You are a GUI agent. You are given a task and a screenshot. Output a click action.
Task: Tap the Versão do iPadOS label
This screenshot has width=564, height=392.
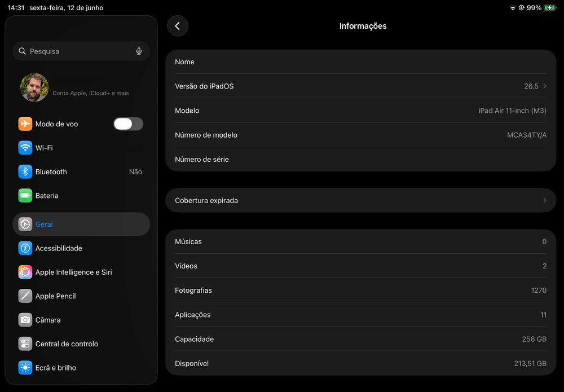coord(204,86)
